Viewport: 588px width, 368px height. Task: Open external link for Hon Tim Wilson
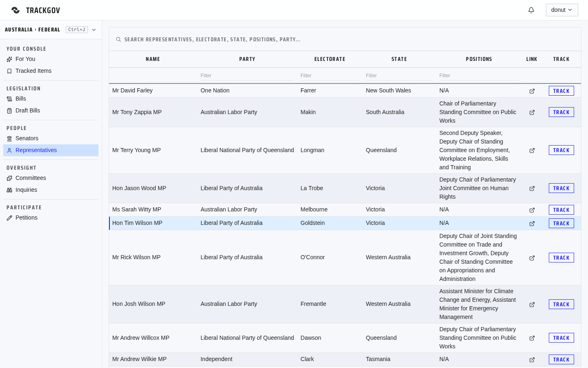pos(532,224)
